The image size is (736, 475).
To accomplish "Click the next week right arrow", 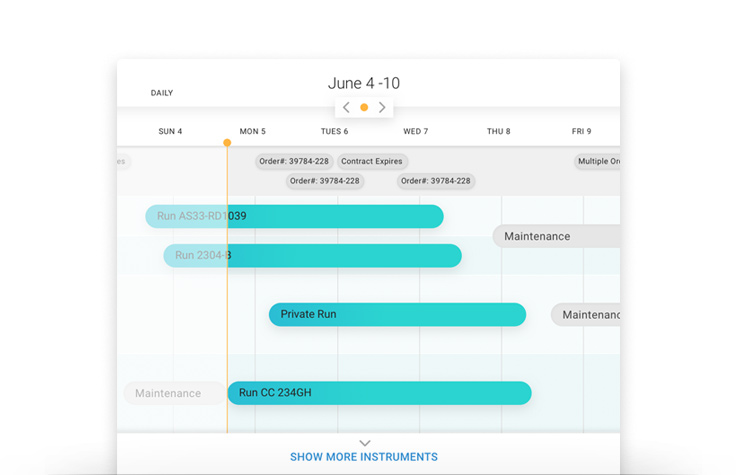I will click(382, 108).
